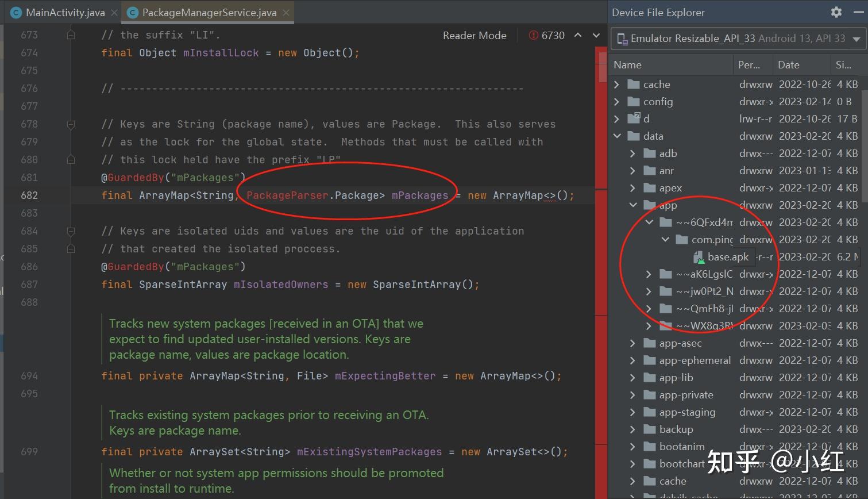Sort by the Name column header
Viewport: 868px width, 499px height.
628,65
